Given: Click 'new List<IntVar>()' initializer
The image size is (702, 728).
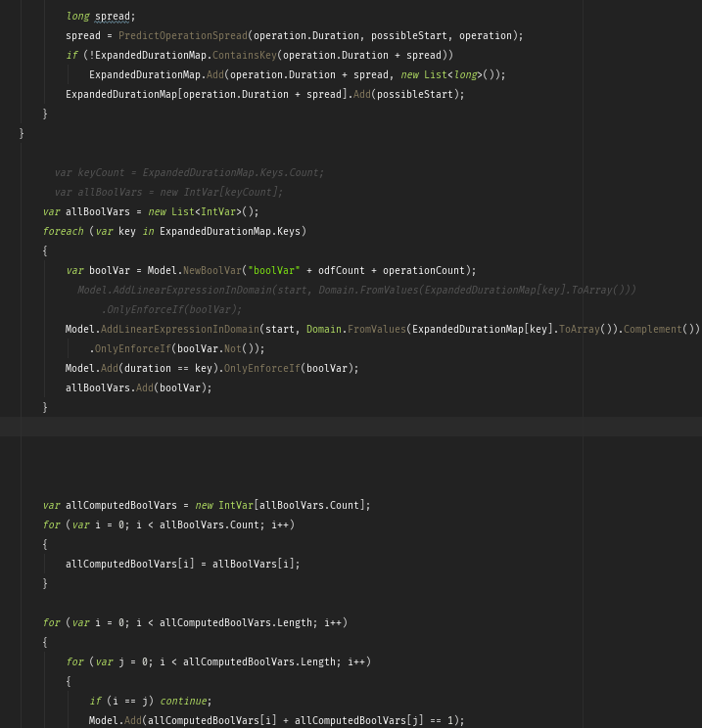Looking at the screenshot, I should pyautogui.click(x=204, y=211).
